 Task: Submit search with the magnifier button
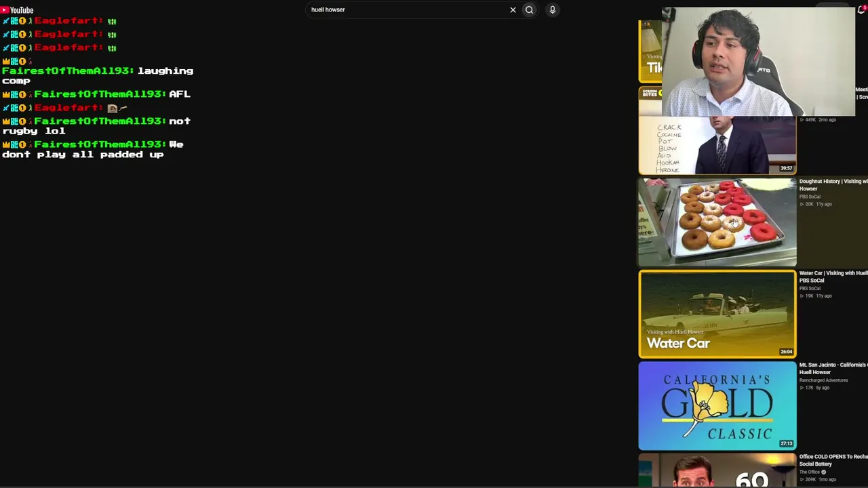tap(530, 9)
